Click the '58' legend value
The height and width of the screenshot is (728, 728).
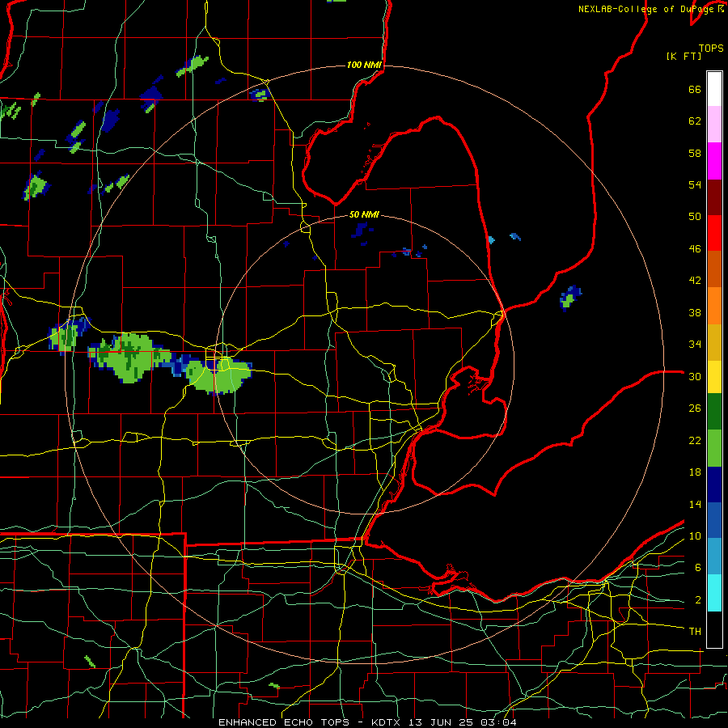click(695, 153)
